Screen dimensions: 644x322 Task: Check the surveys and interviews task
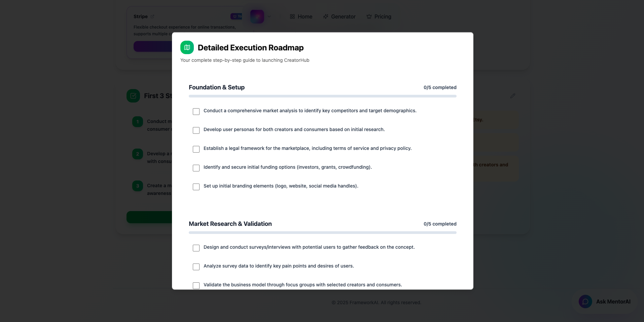[196, 248]
